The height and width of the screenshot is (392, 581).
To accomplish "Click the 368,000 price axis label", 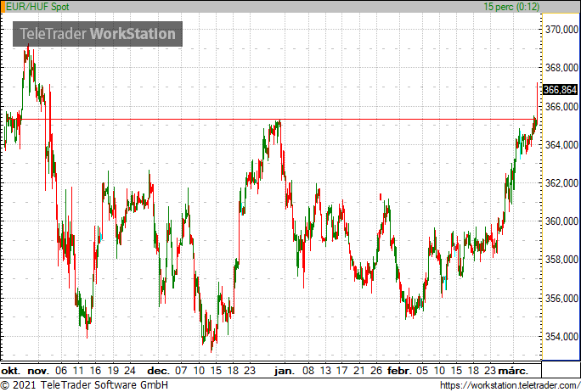I will tap(561, 68).
